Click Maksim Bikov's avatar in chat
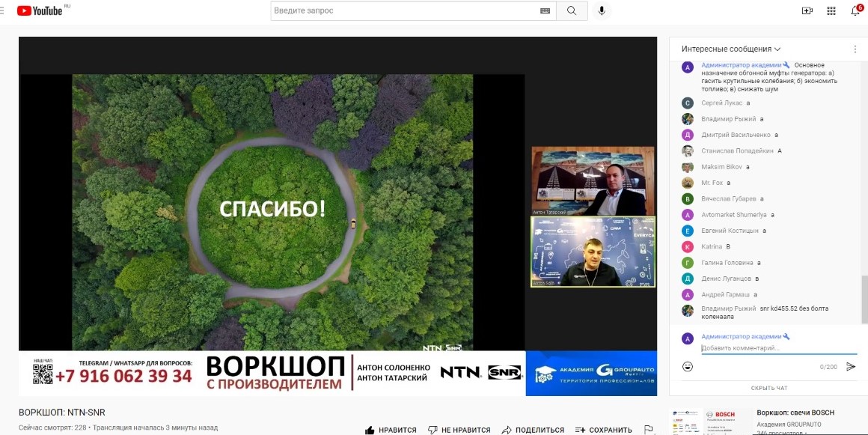This screenshot has height=435, width=868. 688,167
